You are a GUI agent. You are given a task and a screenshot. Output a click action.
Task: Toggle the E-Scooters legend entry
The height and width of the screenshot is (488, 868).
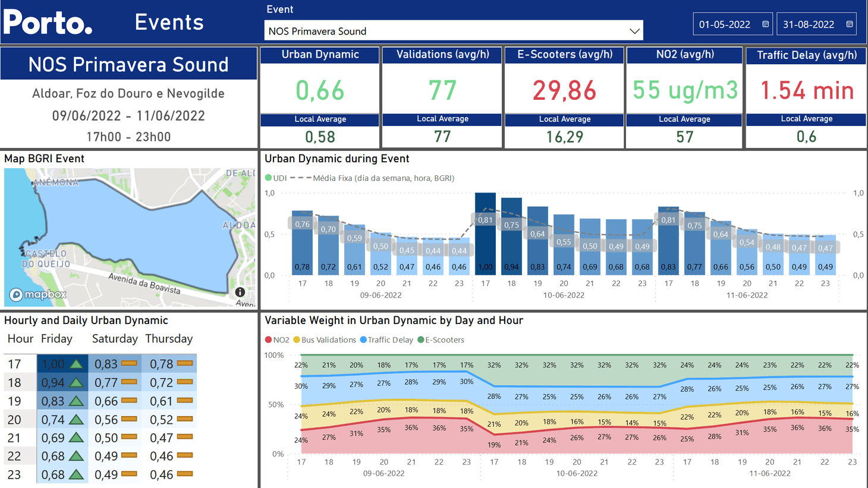(x=441, y=340)
